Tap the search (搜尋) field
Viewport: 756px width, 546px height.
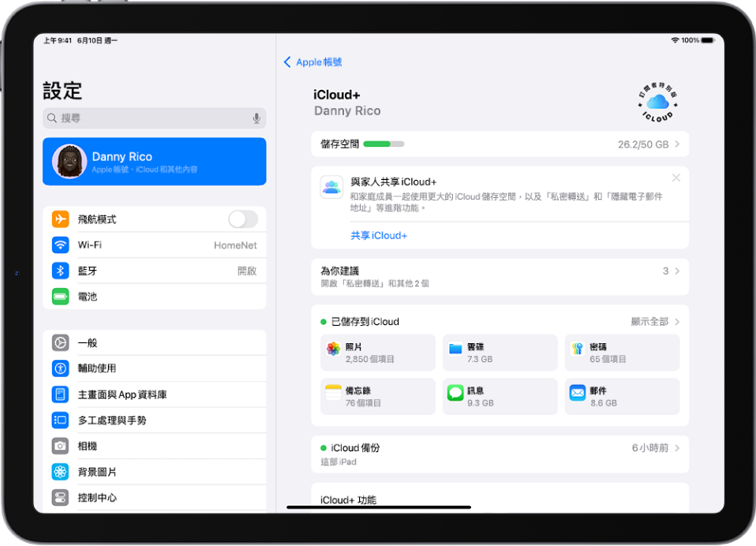(x=155, y=118)
